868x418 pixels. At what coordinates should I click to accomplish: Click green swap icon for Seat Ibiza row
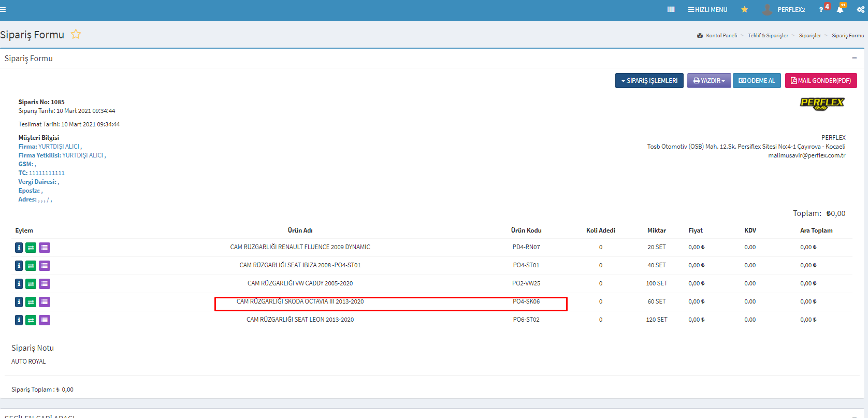(x=31, y=266)
